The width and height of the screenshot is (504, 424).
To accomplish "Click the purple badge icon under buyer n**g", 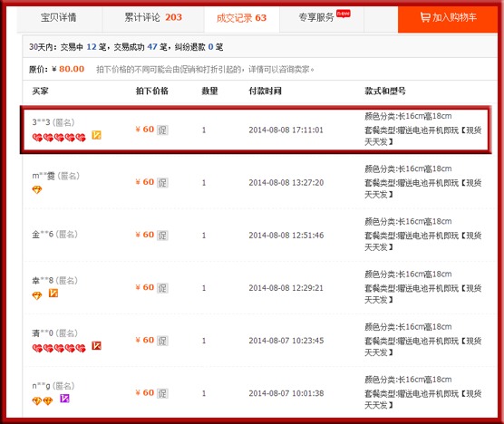I will [64, 399].
